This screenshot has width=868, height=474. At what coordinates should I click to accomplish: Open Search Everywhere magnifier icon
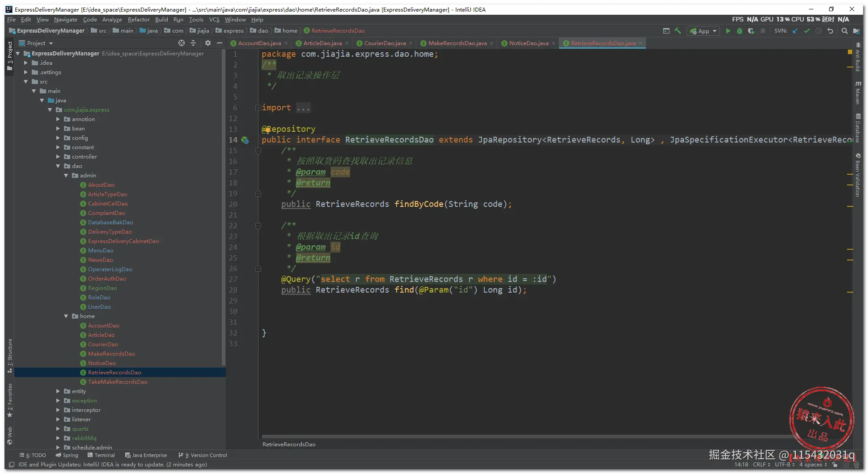[845, 31]
